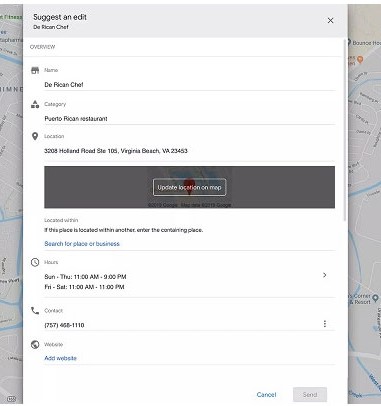Viewport: 381px width, 406px height.
Task: Select the Sun - Thu hours row
Action: [85, 277]
